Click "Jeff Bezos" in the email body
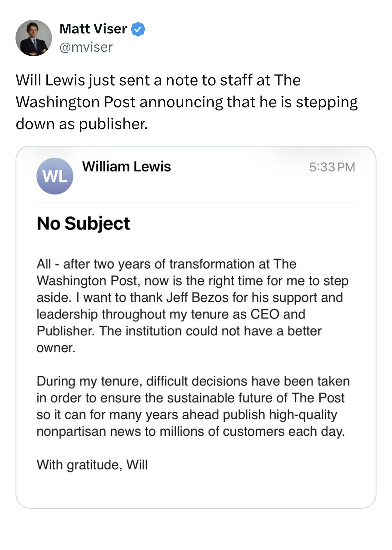Image resolution: width=392 pixels, height=550 pixels. (x=197, y=297)
